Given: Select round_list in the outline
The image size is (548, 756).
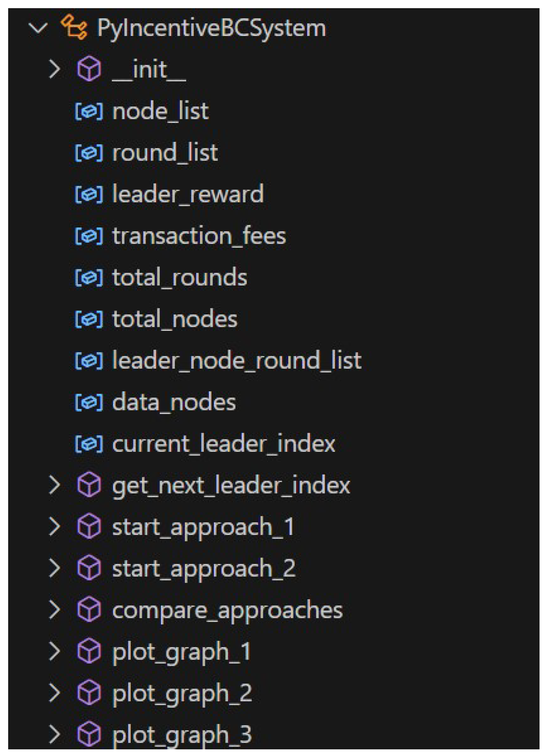Looking at the screenshot, I should click(165, 153).
